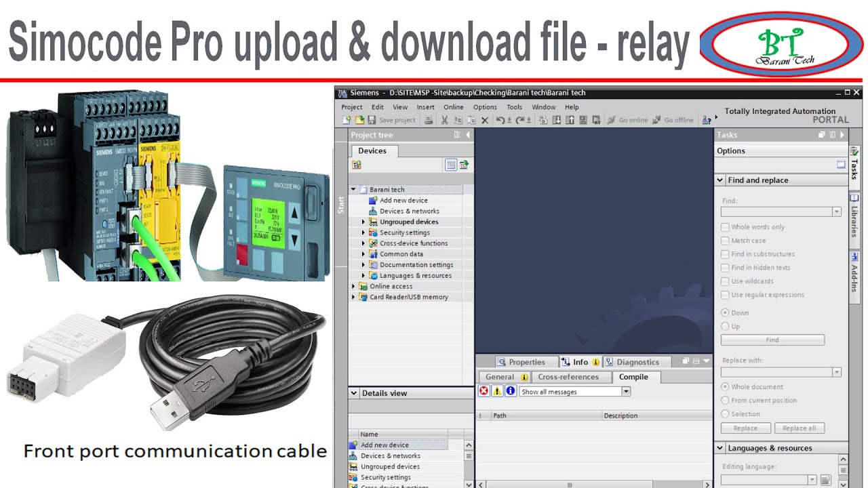Cut selection with the scissors icon

tap(445, 120)
